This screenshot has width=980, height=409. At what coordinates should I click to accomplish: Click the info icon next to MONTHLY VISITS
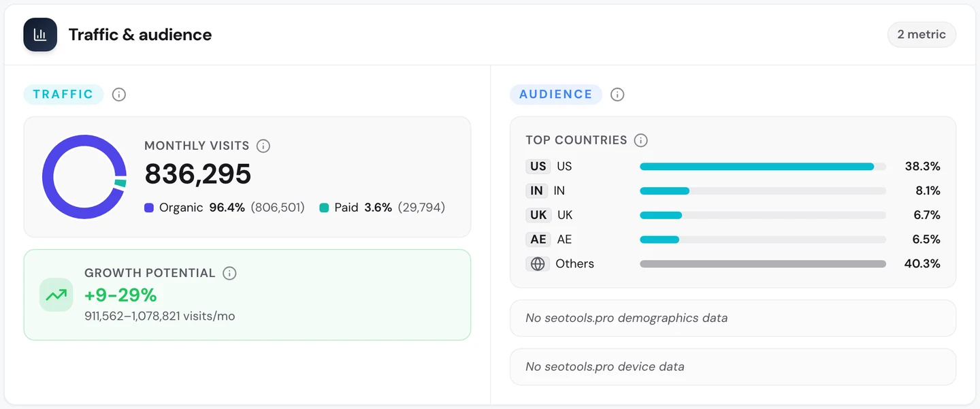pos(263,146)
